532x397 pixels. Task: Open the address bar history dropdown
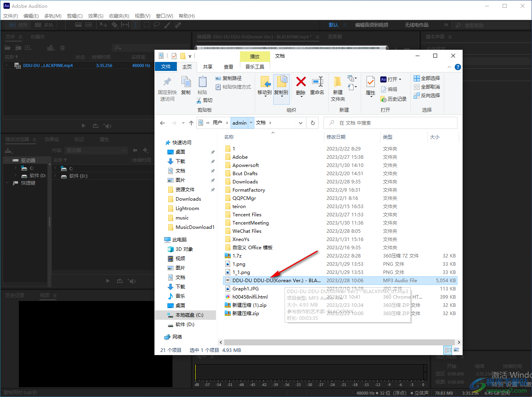pos(301,123)
